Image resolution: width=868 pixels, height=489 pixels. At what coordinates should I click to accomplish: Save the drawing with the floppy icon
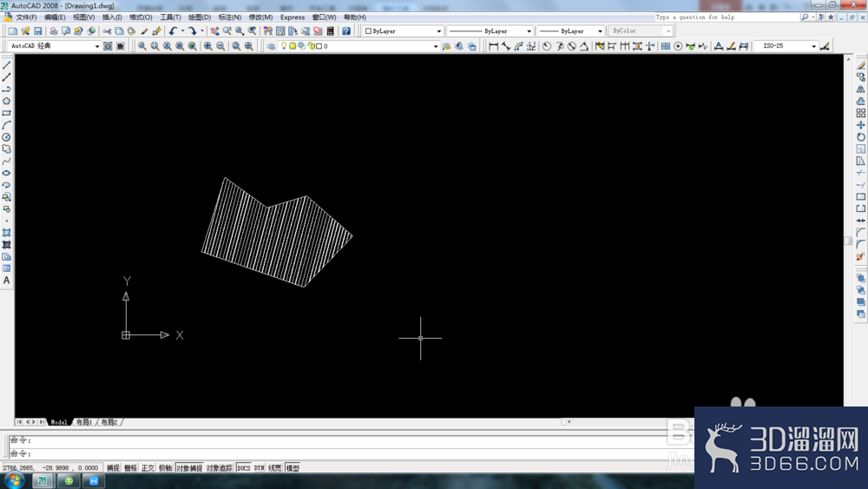pos(38,31)
